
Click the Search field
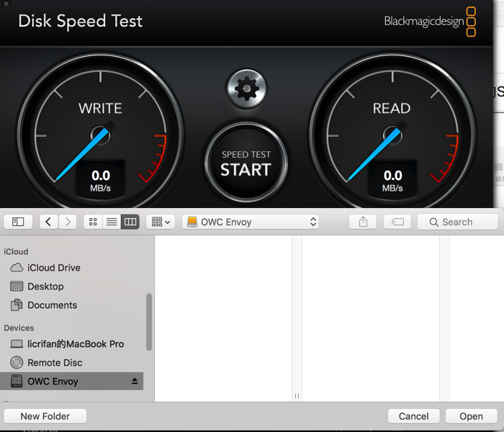[458, 222]
